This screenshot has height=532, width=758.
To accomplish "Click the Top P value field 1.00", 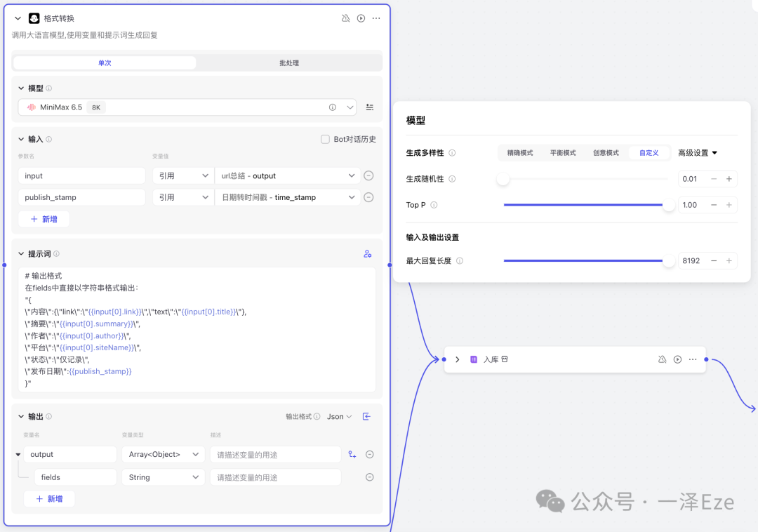I will tap(691, 205).
